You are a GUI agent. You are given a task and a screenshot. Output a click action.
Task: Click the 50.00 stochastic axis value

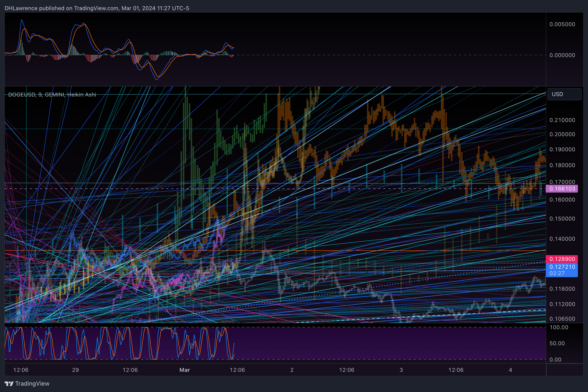[557, 343]
